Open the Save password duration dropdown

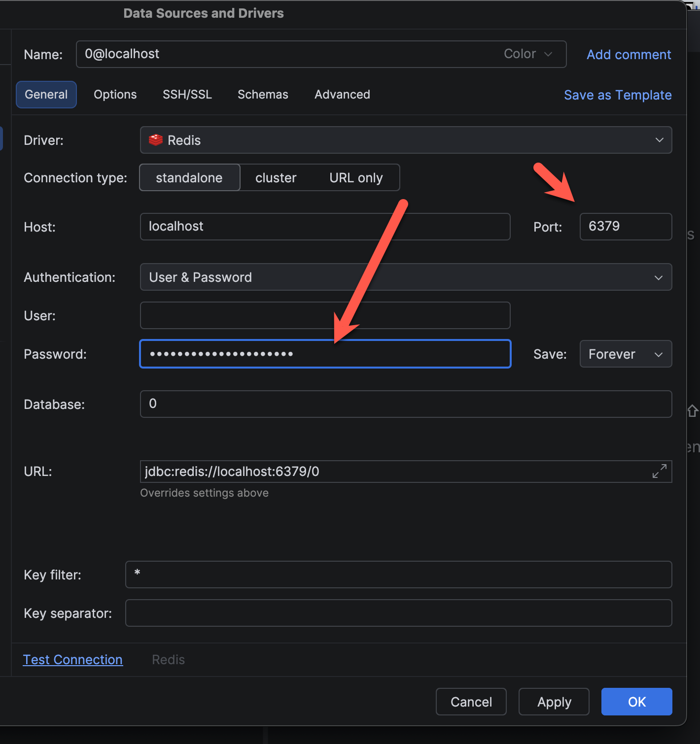click(626, 354)
